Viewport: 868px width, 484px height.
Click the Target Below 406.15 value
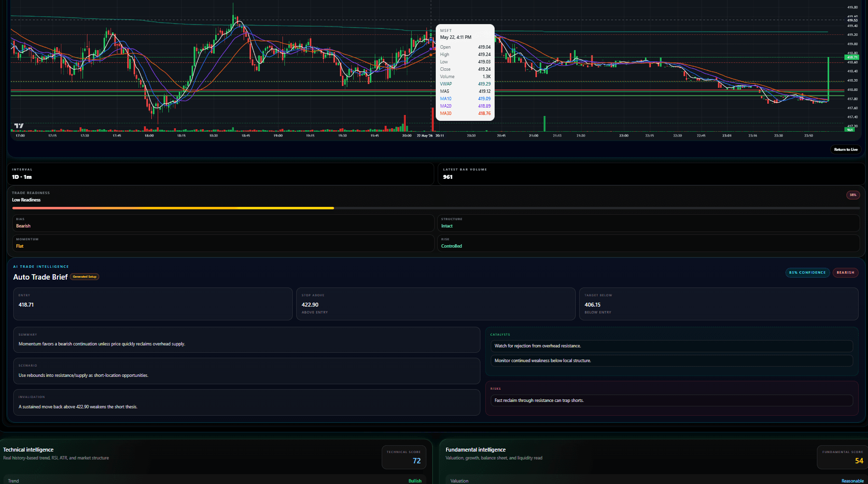[x=592, y=305]
